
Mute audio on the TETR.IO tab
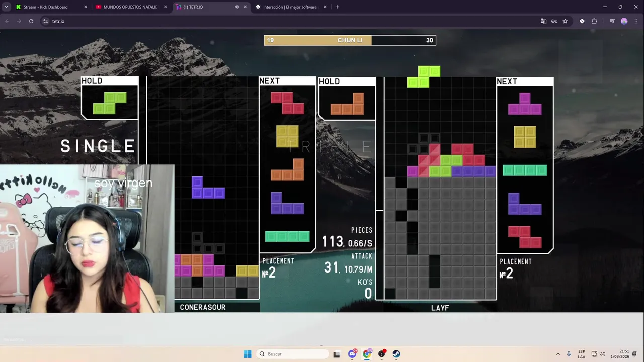click(x=236, y=7)
